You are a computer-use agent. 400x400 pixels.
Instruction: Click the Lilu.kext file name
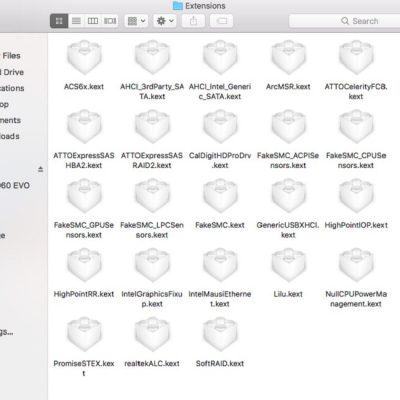point(288,294)
